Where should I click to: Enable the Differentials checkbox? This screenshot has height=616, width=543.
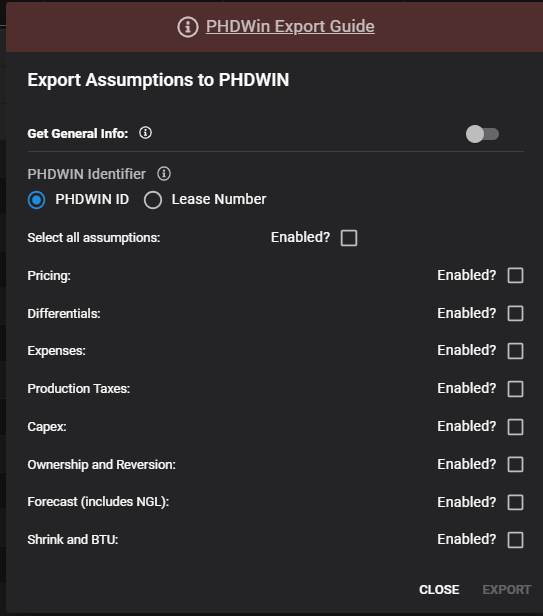(x=515, y=314)
